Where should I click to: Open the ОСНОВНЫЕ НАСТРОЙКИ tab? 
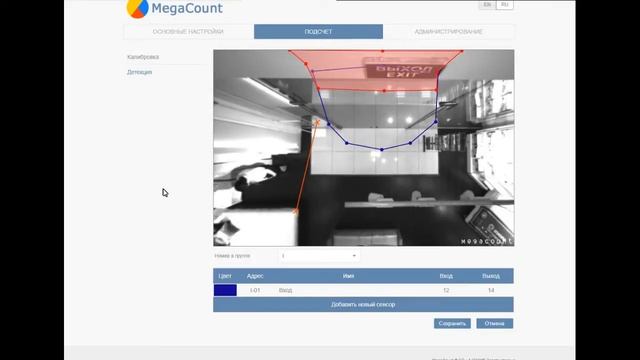click(188, 32)
